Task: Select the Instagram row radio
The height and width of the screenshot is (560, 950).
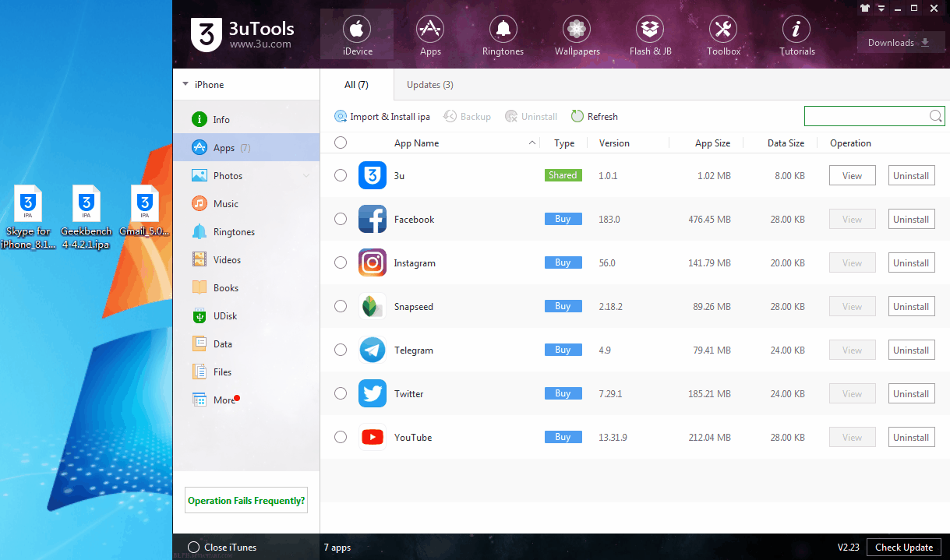Action: click(341, 262)
